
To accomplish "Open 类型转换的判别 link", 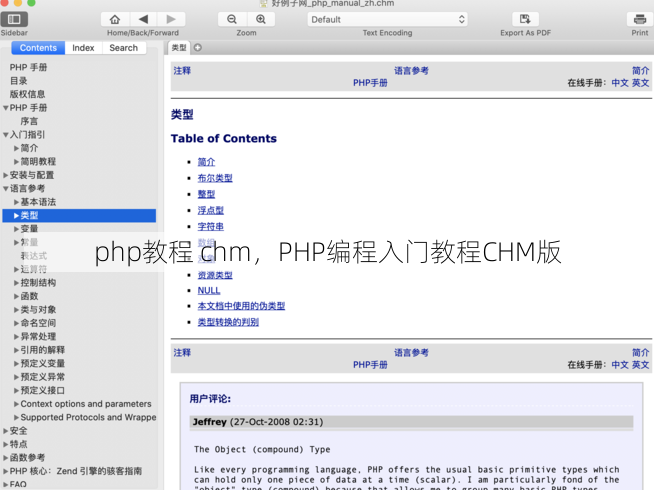I will 228,322.
